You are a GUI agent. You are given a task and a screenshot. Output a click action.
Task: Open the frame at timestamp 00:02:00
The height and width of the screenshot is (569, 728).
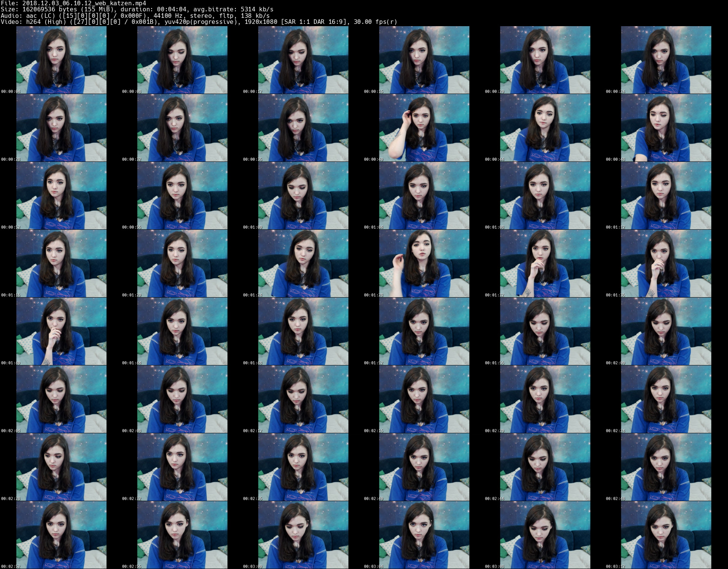pyautogui.click(x=666, y=331)
